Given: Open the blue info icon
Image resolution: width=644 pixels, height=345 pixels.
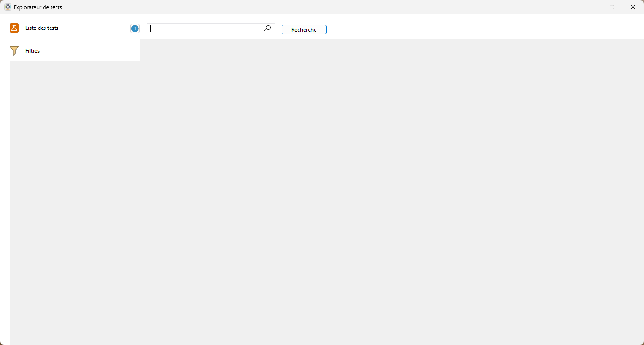Looking at the screenshot, I should [x=135, y=28].
